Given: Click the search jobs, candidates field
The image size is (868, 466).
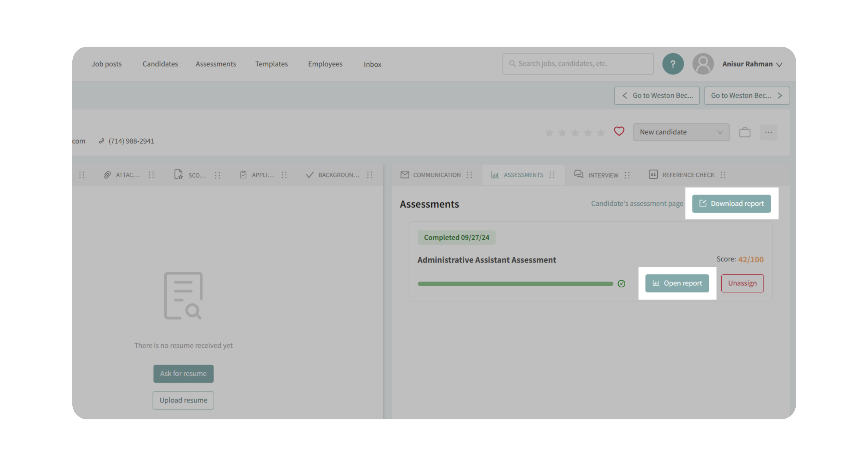Looking at the screenshot, I should point(578,64).
